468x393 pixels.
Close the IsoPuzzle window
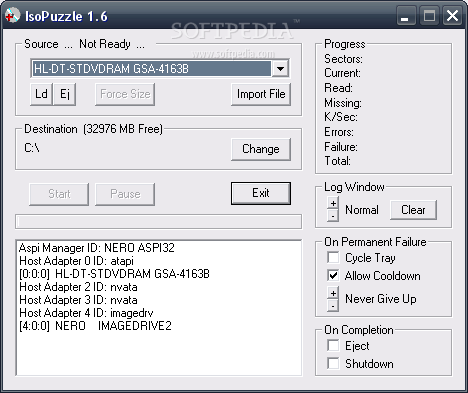(452, 16)
